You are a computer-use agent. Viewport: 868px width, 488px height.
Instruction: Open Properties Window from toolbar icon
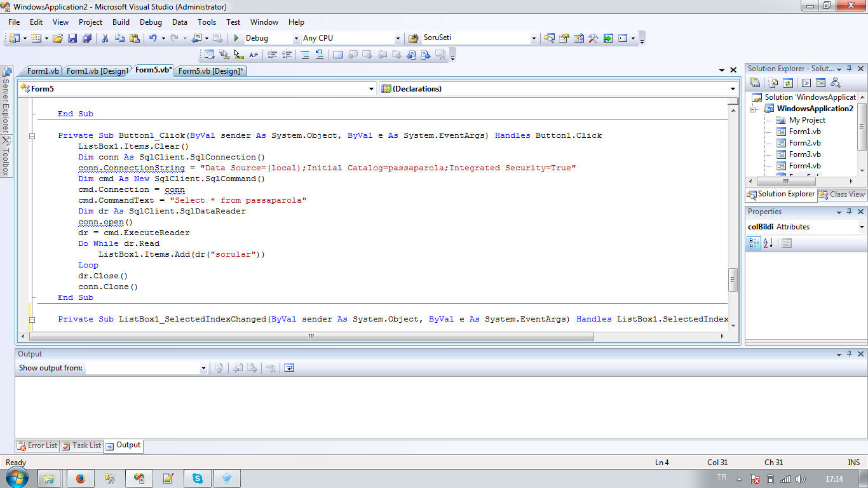pos(564,38)
